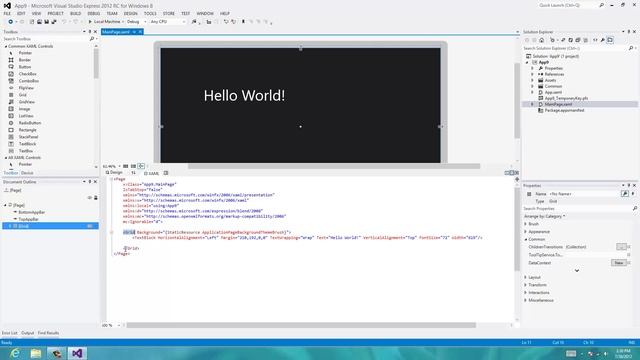
Task: Click the expand pane icon beside XAML tab
Action: (166, 173)
